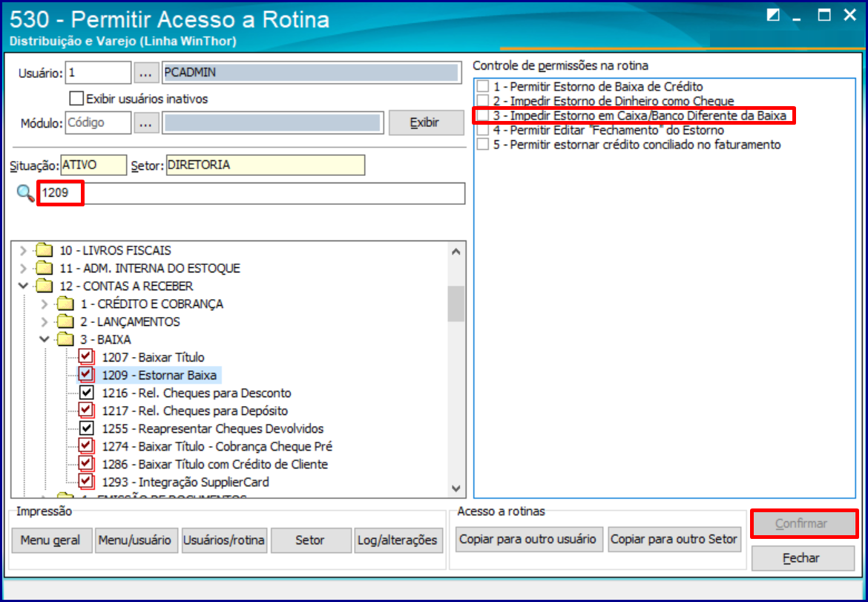Click the Situação ATIVO field

[x=93, y=165]
